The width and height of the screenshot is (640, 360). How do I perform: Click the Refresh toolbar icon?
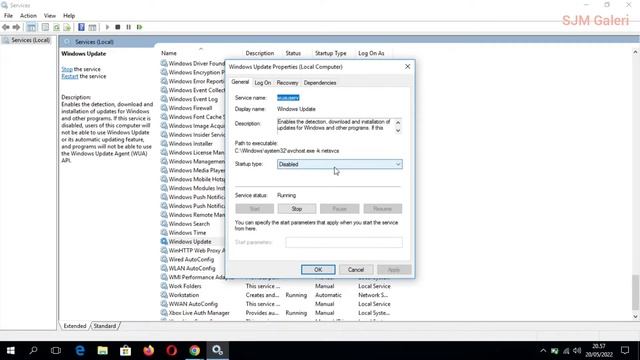[56, 27]
